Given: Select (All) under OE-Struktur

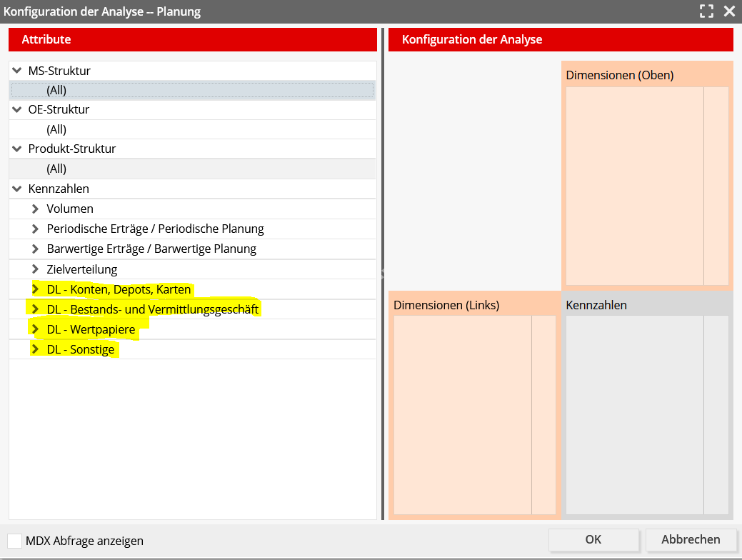Looking at the screenshot, I should pyautogui.click(x=56, y=130).
